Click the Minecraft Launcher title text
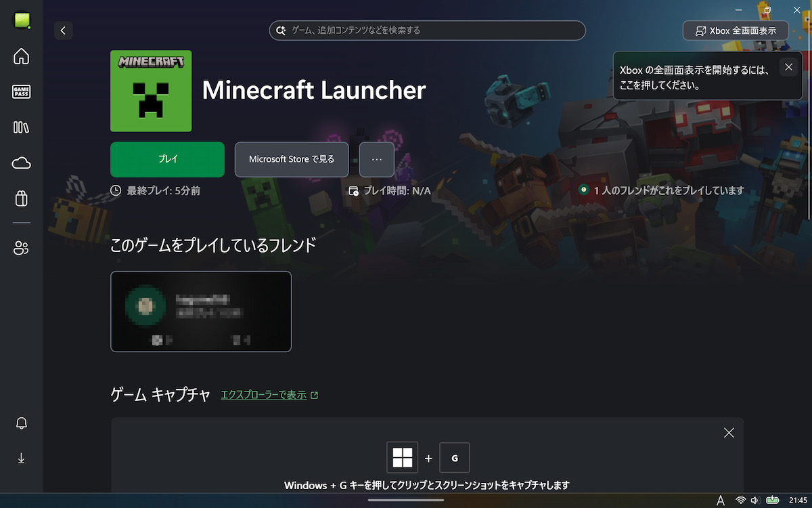Viewport: 812px width, 508px height. 314,90
